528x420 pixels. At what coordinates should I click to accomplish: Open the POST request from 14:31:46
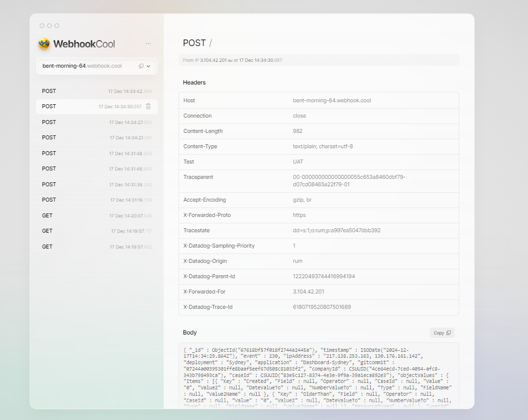[x=96, y=169]
